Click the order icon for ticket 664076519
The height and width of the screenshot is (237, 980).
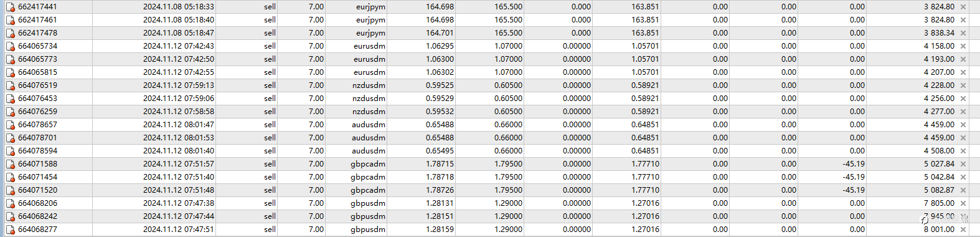(10, 85)
